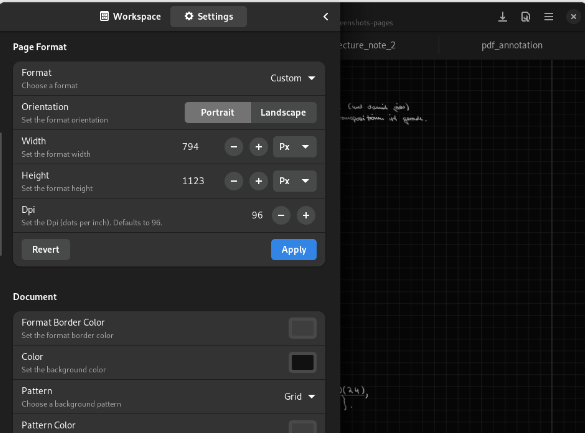Open the pdf_annotation document tab
The height and width of the screenshot is (433, 585).
(x=512, y=45)
